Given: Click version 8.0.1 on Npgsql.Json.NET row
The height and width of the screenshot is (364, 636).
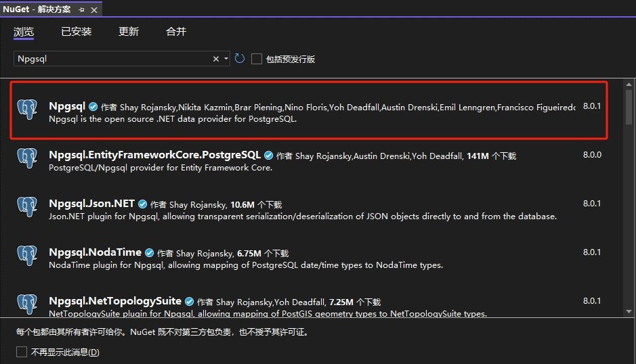Looking at the screenshot, I should [592, 204].
